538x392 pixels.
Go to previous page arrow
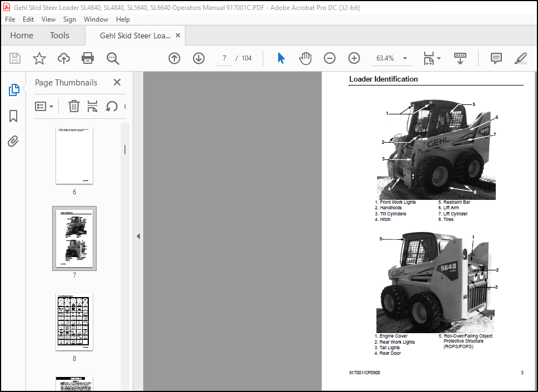(x=174, y=58)
